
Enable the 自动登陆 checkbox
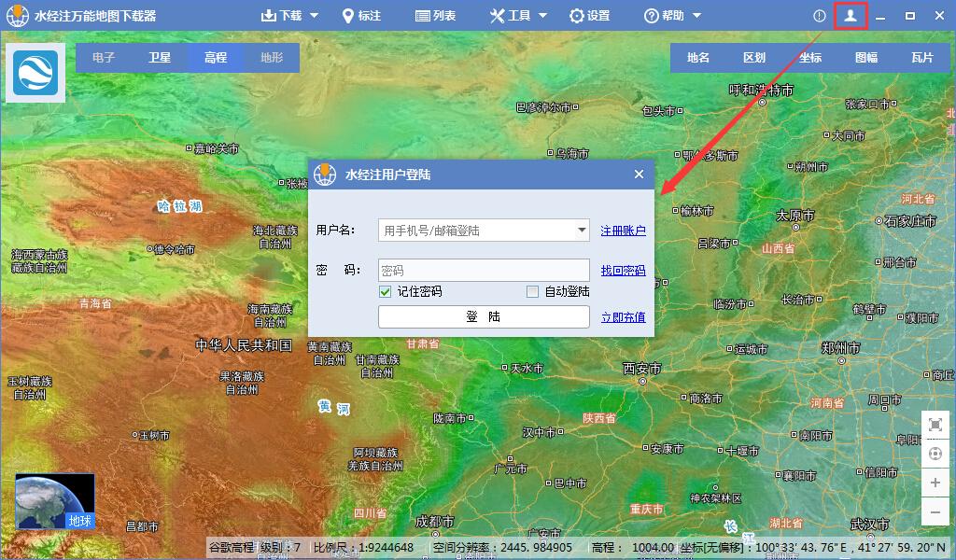point(532,292)
